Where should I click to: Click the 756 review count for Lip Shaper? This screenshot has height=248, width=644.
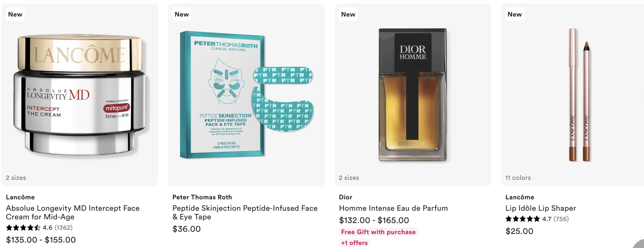(561, 219)
